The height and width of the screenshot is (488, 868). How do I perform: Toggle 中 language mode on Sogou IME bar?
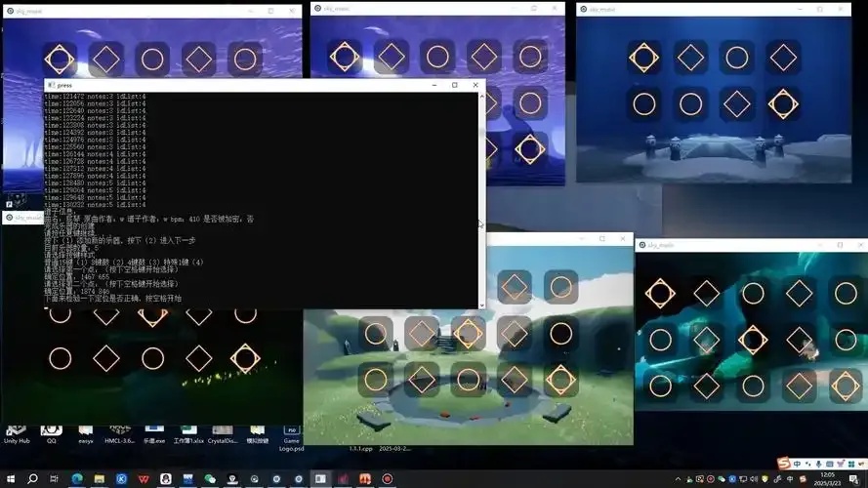(797, 464)
